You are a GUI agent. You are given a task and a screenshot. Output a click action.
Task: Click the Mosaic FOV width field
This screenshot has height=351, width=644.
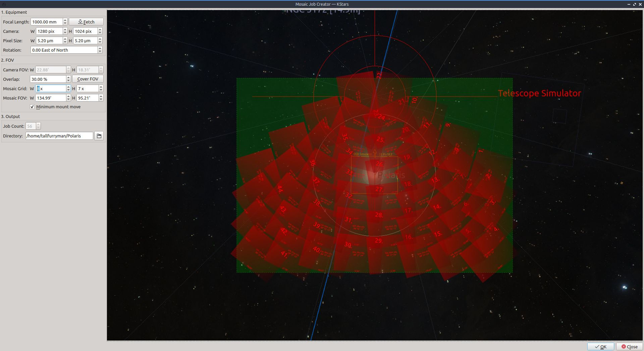[x=50, y=98]
